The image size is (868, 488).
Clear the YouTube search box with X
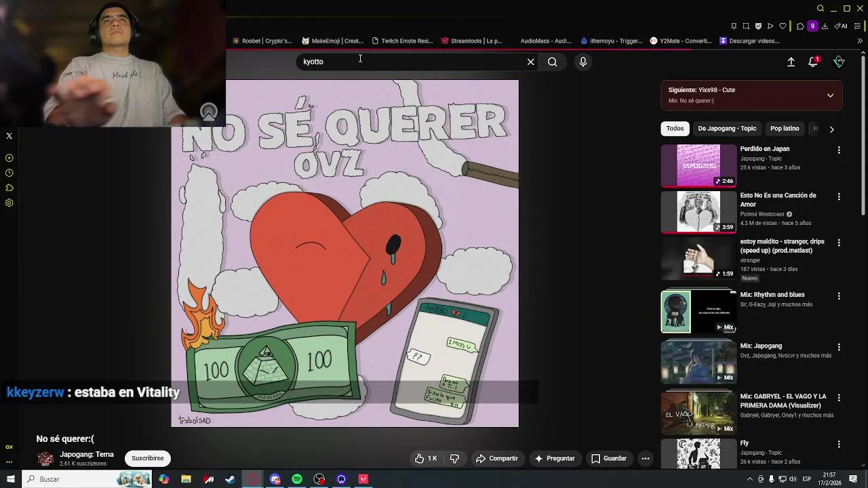point(530,62)
